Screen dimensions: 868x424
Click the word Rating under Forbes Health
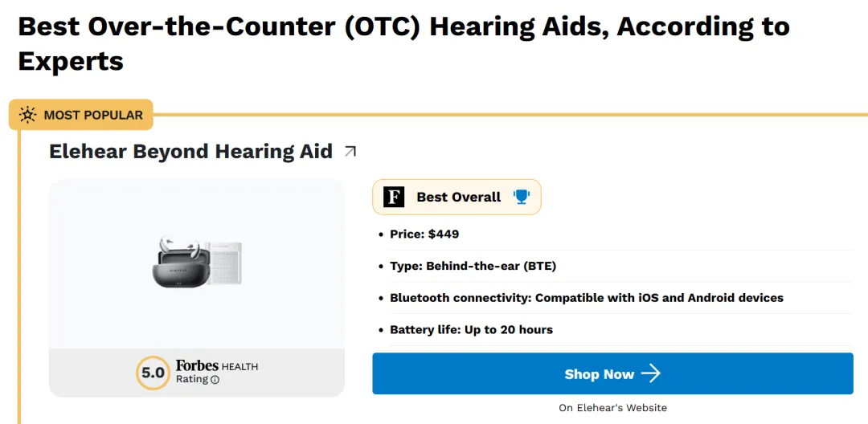[192, 379]
